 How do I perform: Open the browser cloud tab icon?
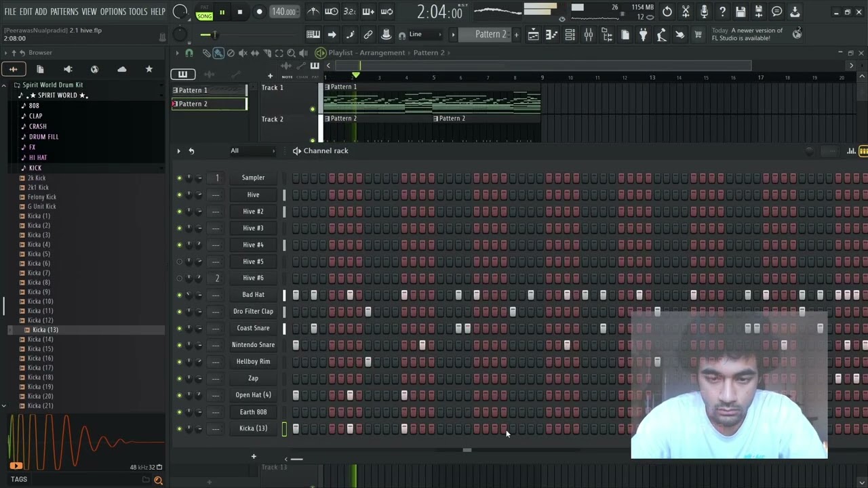[x=121, y=69]
